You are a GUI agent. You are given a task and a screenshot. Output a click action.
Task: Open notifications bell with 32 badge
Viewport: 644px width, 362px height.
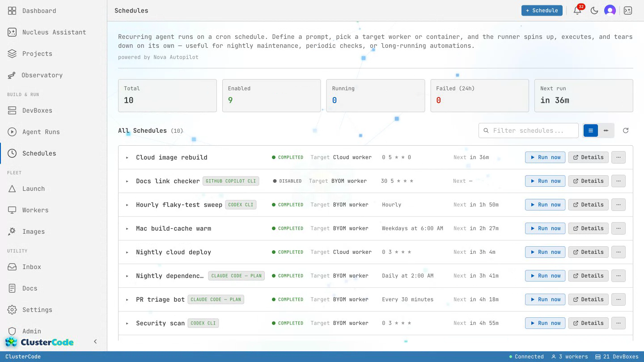coord(578,10)
